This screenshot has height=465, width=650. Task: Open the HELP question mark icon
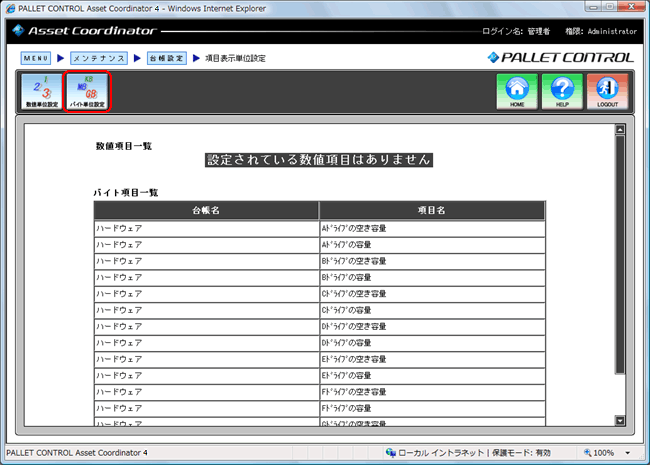tap(561, 91)
